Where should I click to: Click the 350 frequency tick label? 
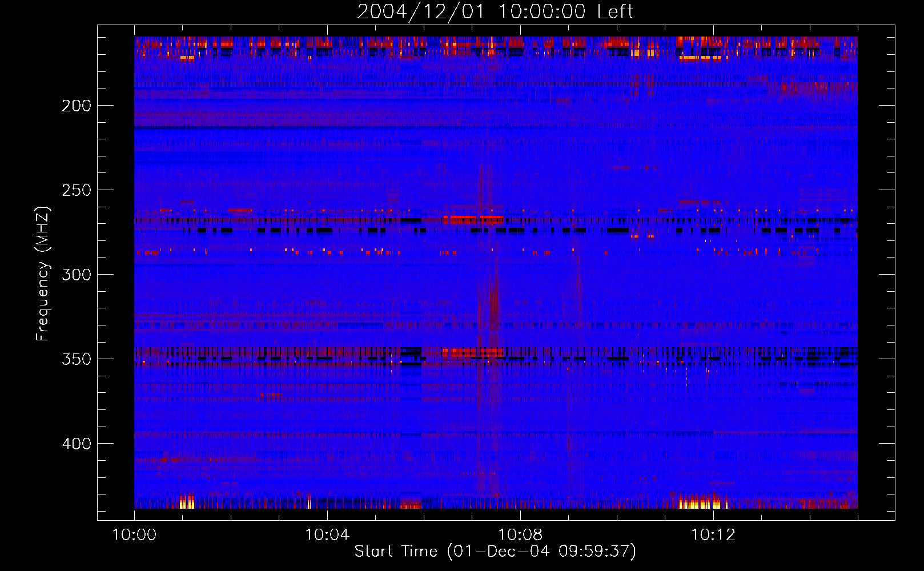(x=77, y=359)
